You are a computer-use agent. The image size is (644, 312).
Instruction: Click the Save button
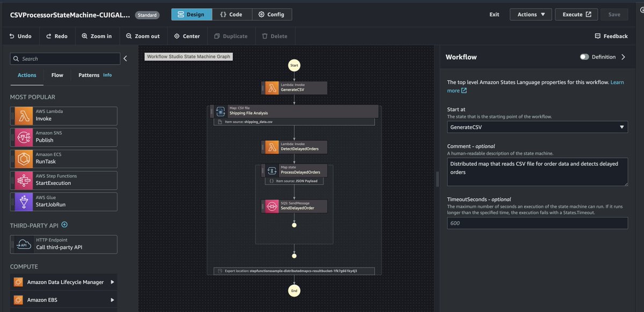(614, 14)
